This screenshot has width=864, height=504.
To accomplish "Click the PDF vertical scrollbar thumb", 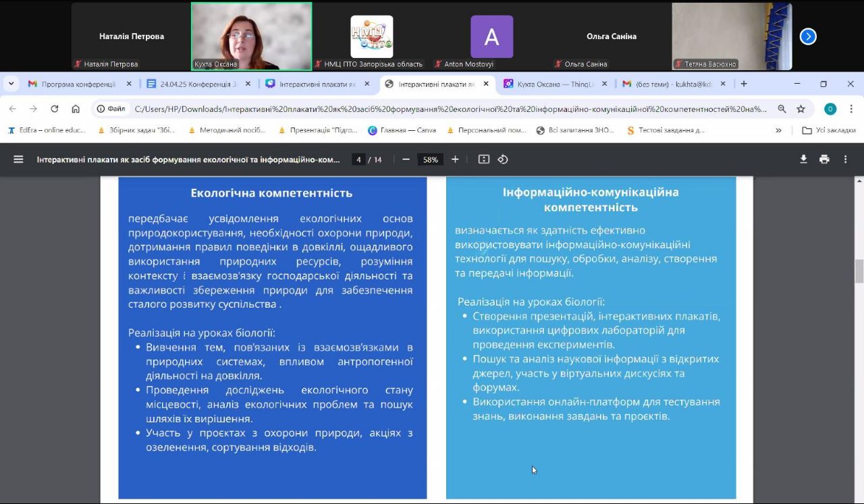I will click(x=859, y=271).
